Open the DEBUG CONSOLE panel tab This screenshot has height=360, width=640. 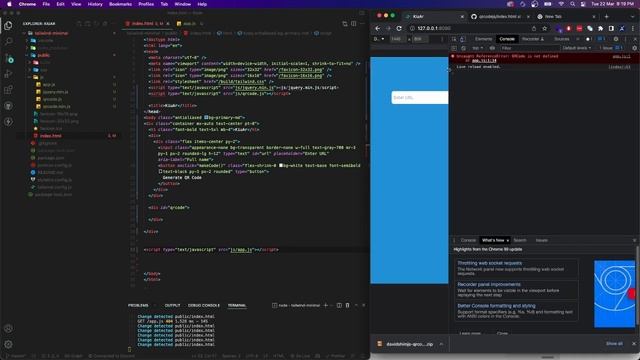click(204, 305)
